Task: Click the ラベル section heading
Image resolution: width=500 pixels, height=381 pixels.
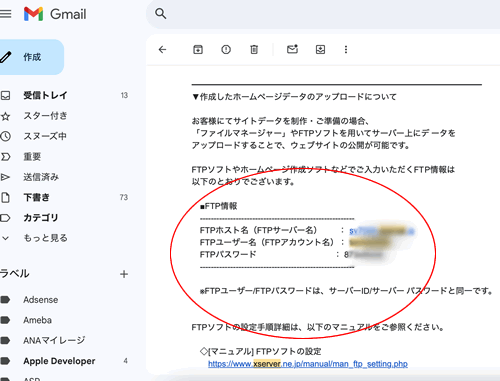Action: tap(14, 274)
